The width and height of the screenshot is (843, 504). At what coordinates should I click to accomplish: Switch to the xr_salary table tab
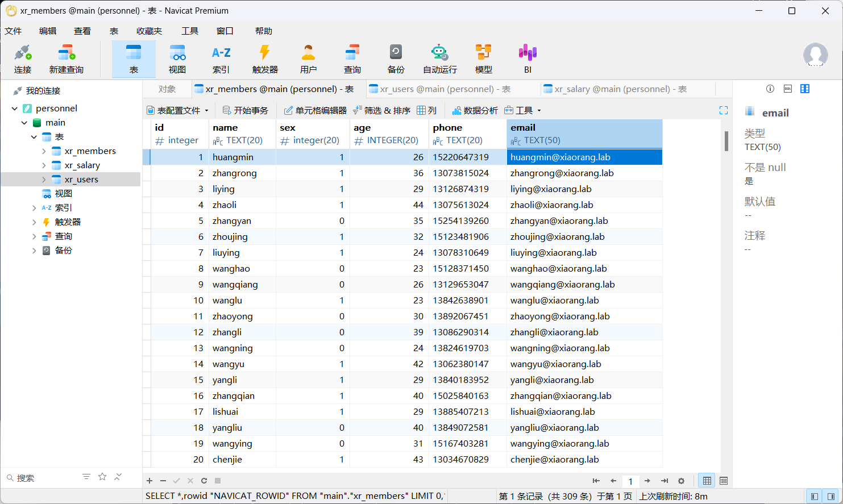click(x=621, y=89)
